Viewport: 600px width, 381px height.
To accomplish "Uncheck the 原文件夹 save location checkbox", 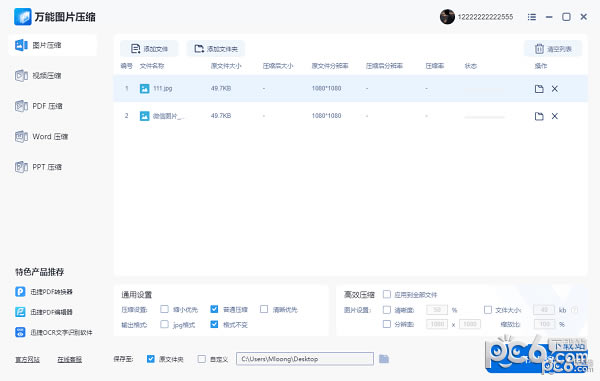I will [151, 359].
